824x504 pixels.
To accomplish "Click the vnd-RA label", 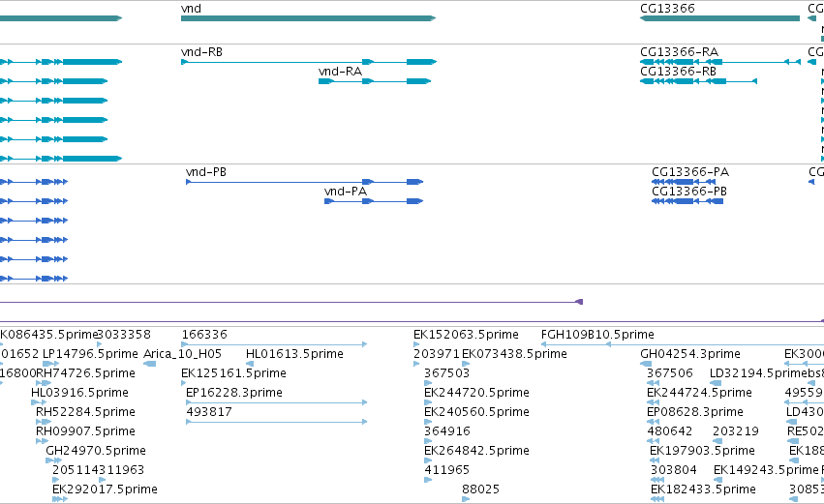I will (340, 72).
